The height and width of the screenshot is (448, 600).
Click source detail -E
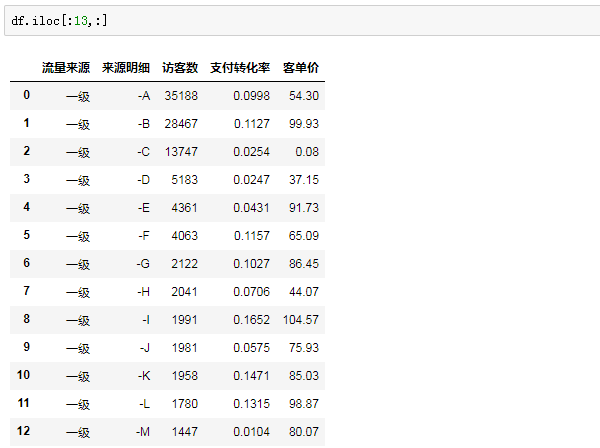point(144,208)
